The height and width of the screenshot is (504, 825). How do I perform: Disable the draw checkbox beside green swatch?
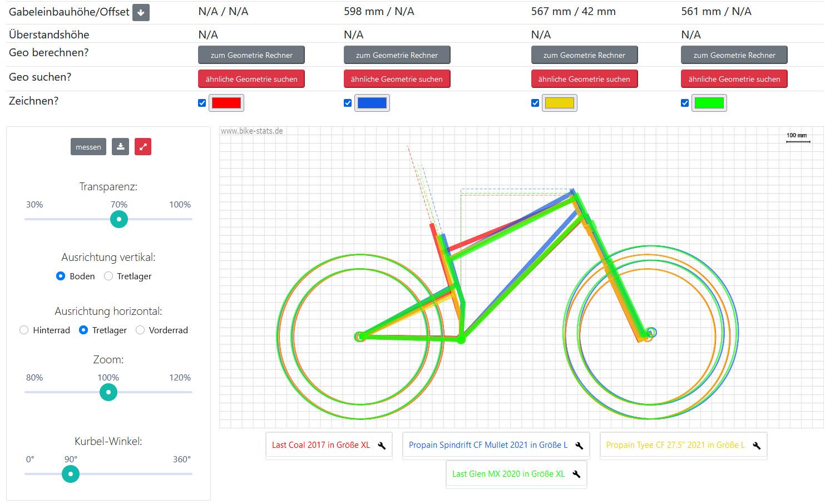coord(685,103)
